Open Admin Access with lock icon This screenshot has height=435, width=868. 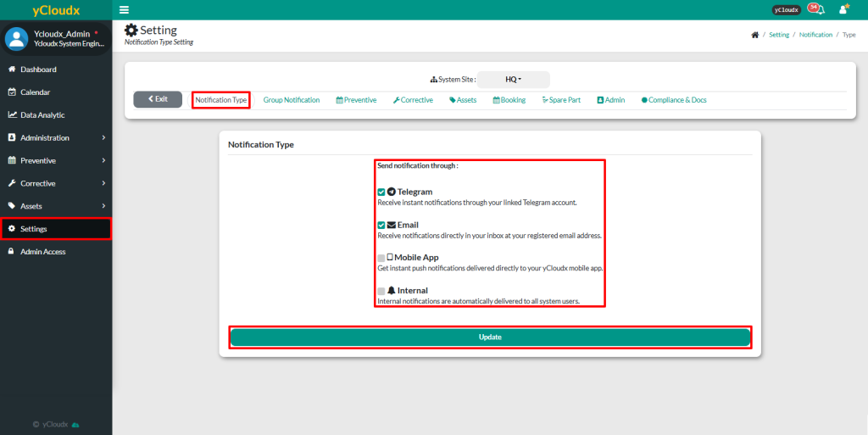(42, 252)
